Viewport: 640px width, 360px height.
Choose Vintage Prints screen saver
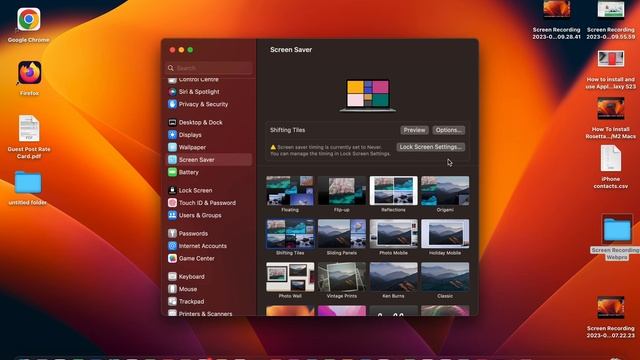pos(342,277)
